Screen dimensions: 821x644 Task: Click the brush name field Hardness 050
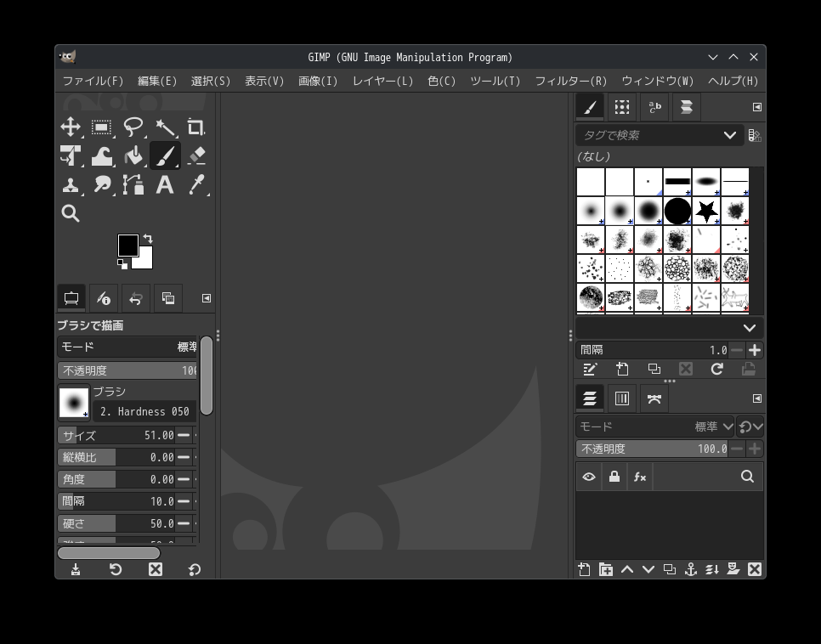144,411
